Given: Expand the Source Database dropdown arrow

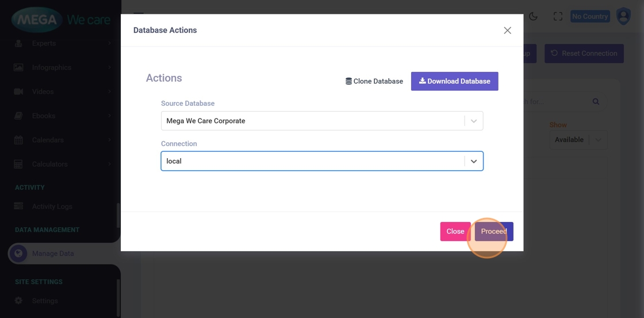Looking at the screenshot, I should (x=474, y=121).
